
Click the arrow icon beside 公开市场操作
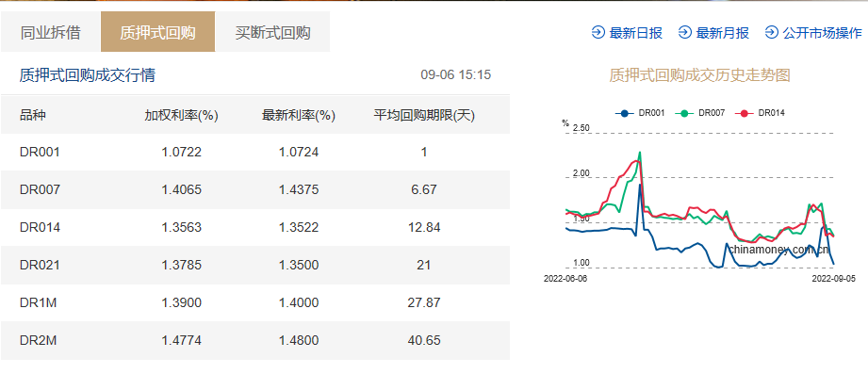point(772,33)
